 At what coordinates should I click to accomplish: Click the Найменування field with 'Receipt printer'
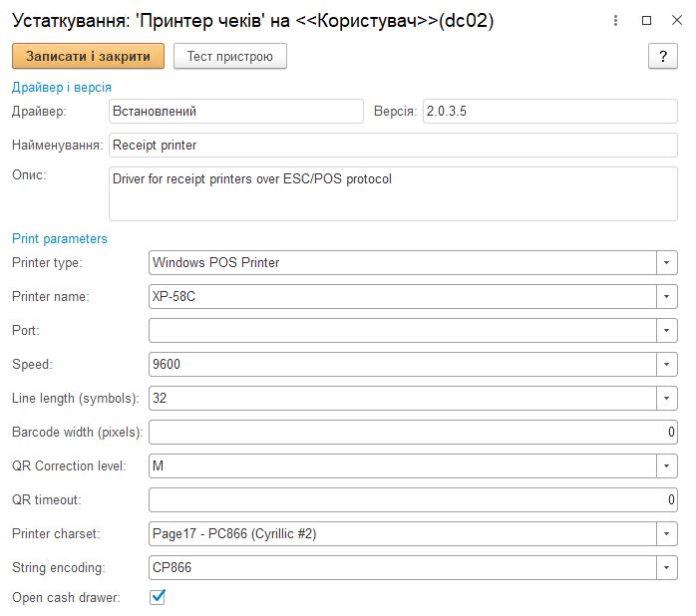coord(393,145)
